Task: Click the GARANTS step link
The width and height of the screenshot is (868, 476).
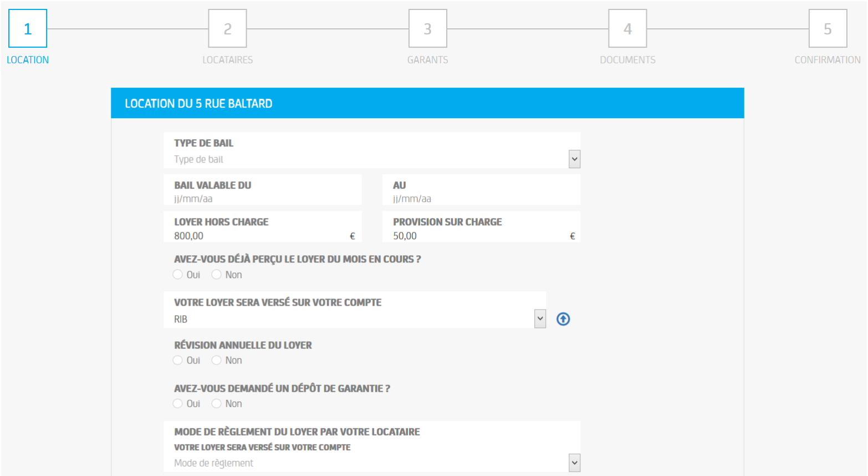Action: 427,59
